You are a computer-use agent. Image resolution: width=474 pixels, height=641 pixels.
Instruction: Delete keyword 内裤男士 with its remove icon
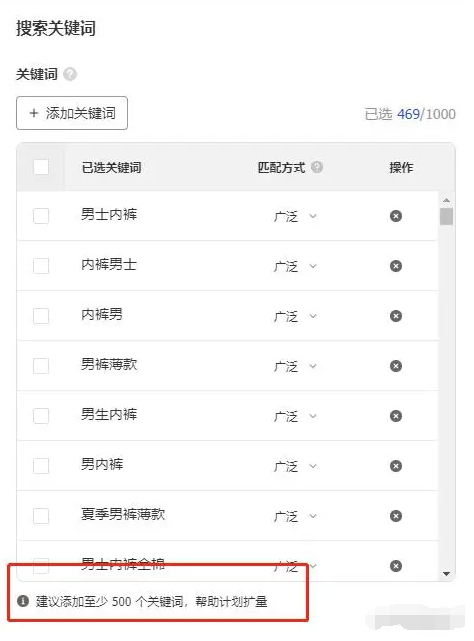tap(395, 266)
